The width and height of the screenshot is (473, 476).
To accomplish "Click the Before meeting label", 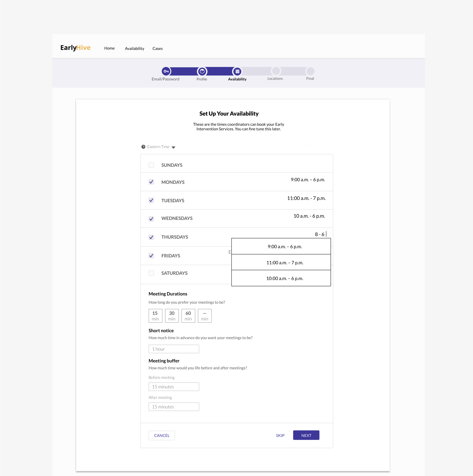I will 161,377.
